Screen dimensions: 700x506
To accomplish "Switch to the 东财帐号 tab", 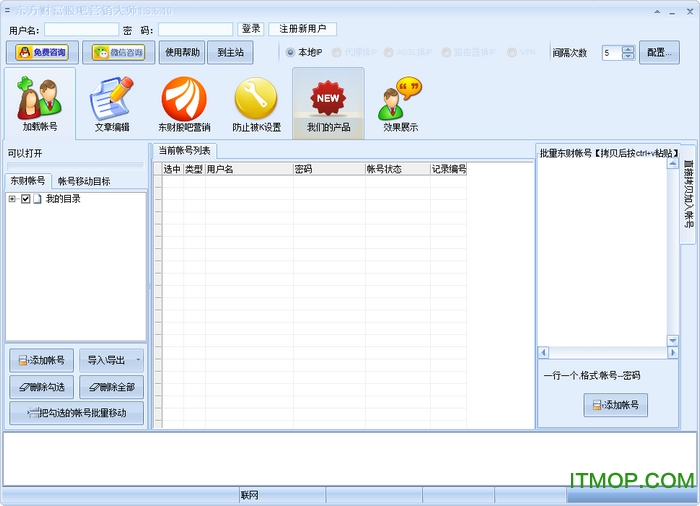I will pyautogui.click(x=28, y=181).
